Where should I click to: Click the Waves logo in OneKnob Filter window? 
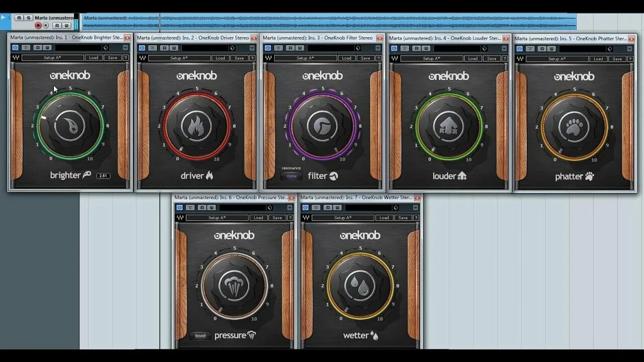[268, 58]
